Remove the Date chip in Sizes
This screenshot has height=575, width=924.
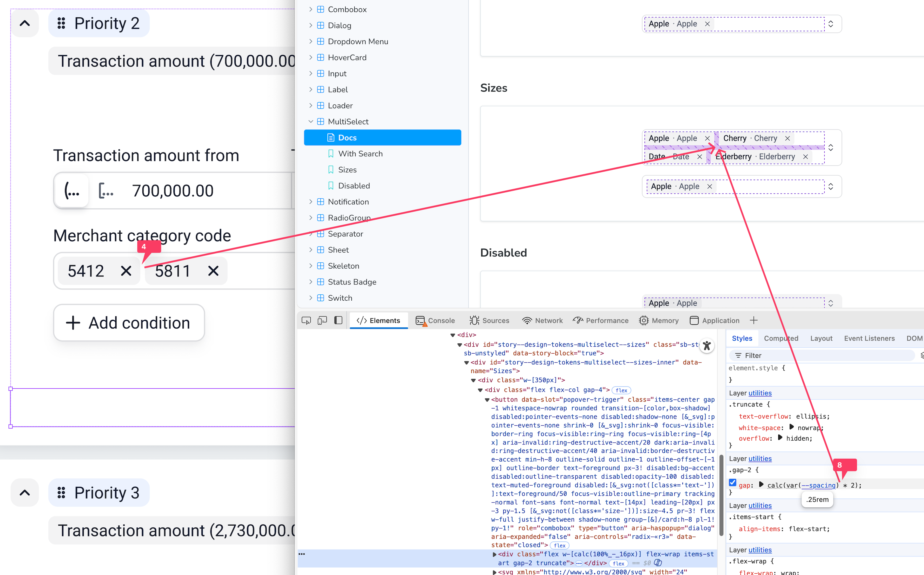699,157
